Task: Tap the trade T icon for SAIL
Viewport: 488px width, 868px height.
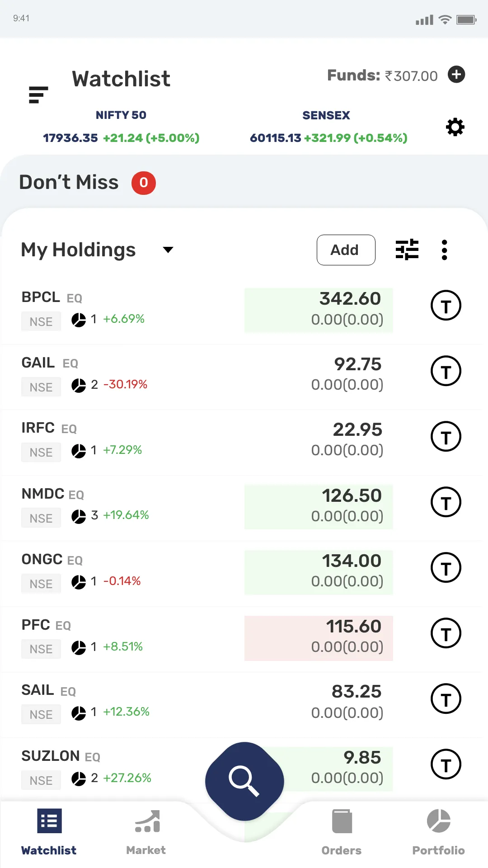Action: 446,699
